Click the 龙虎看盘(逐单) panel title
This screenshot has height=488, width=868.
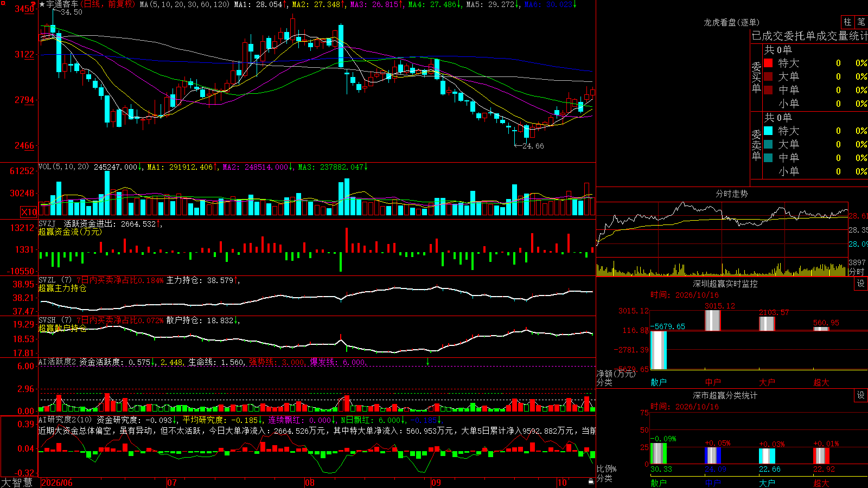click(732, 22)
